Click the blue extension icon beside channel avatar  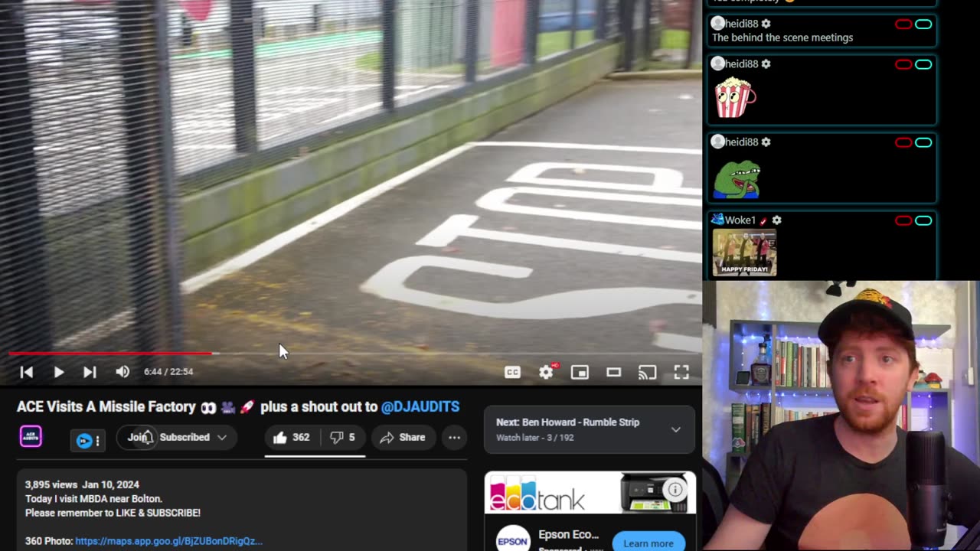pos(84,441)
